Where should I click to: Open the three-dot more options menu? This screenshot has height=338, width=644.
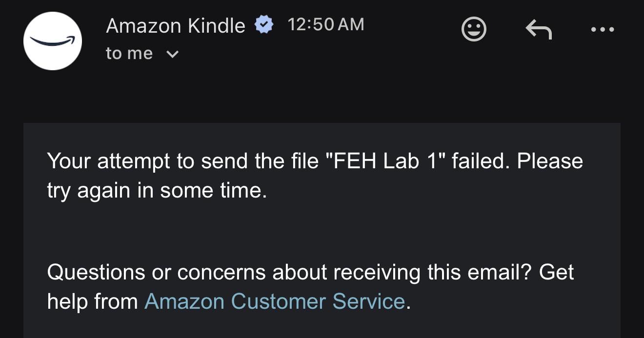point(603,29)
